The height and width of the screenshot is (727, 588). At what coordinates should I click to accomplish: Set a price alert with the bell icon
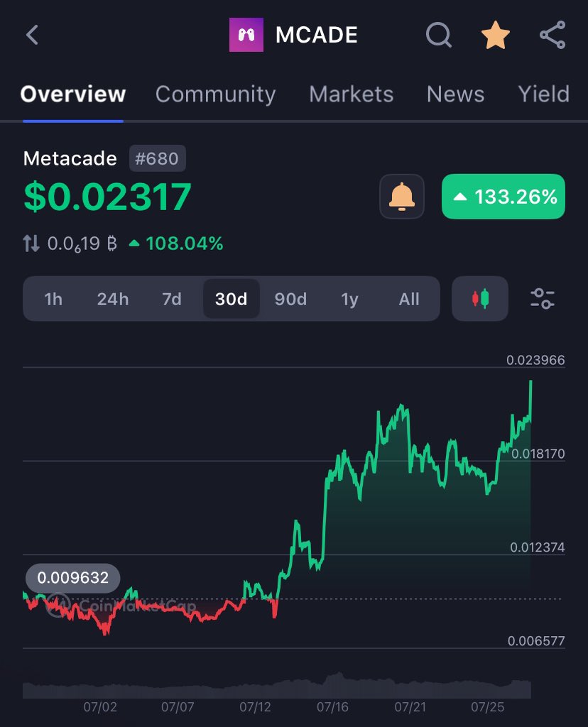401,197
